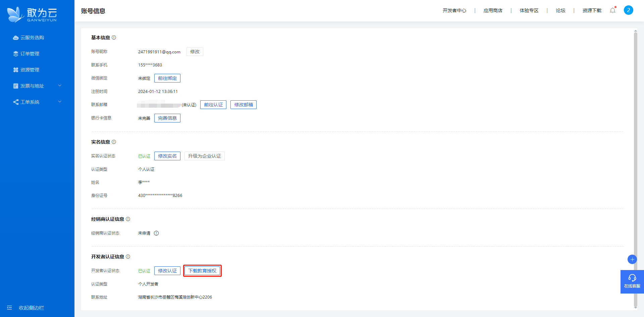Open online customer service headset
The image size is (644, 317).
pos(632,281)
